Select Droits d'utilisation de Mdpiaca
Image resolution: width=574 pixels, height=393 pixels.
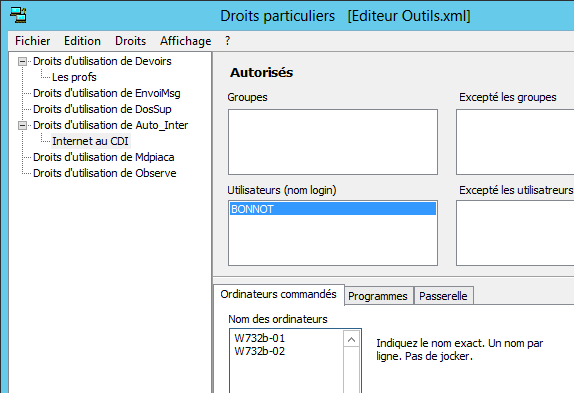(104, 157)
